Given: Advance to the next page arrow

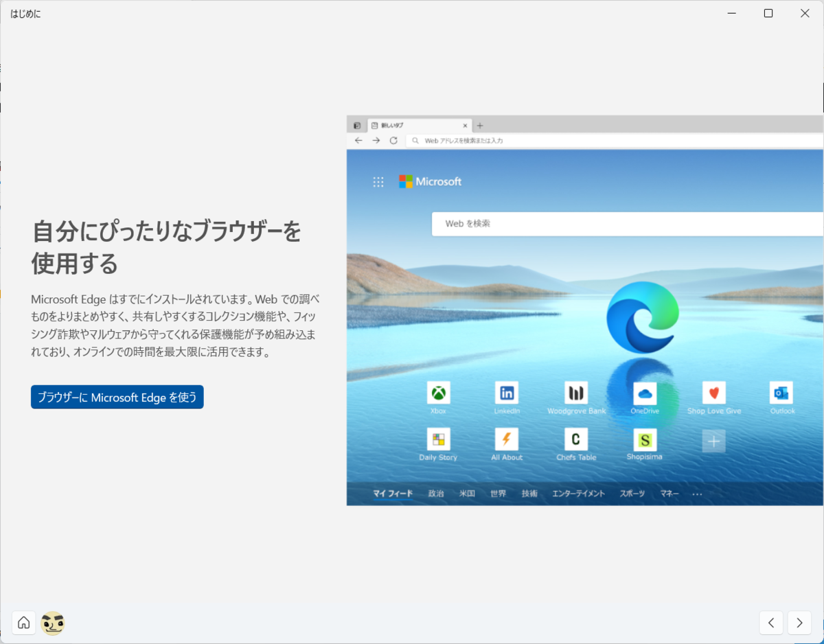Looking at the screenshot, I should [x=799, y=623].
